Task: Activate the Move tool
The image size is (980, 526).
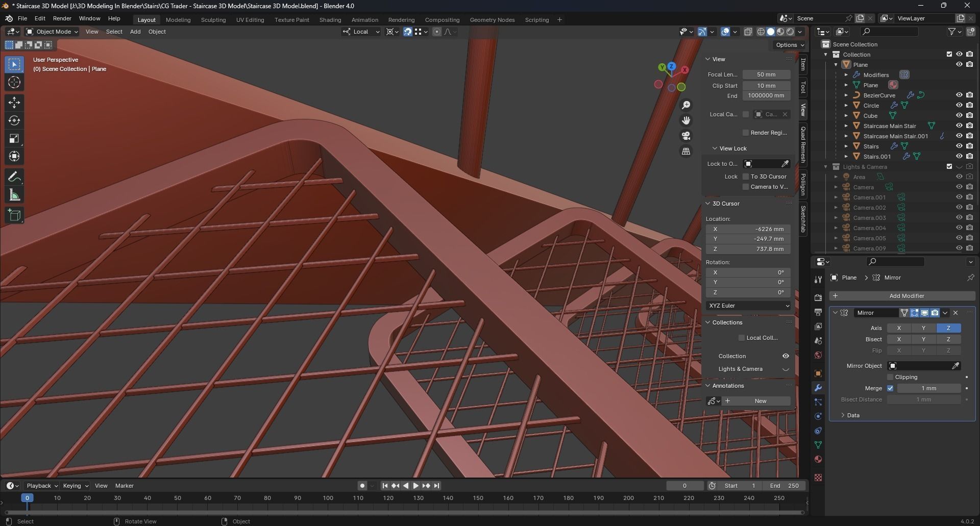Action: (14, 103)
